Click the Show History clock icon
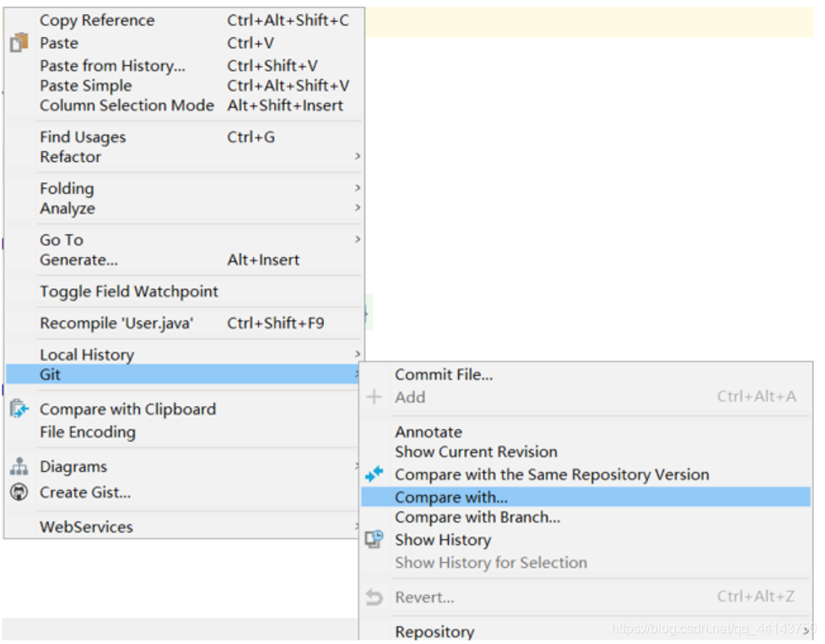Image resolution: width=825 pixels, height=644 pixels. click(374, 539)
